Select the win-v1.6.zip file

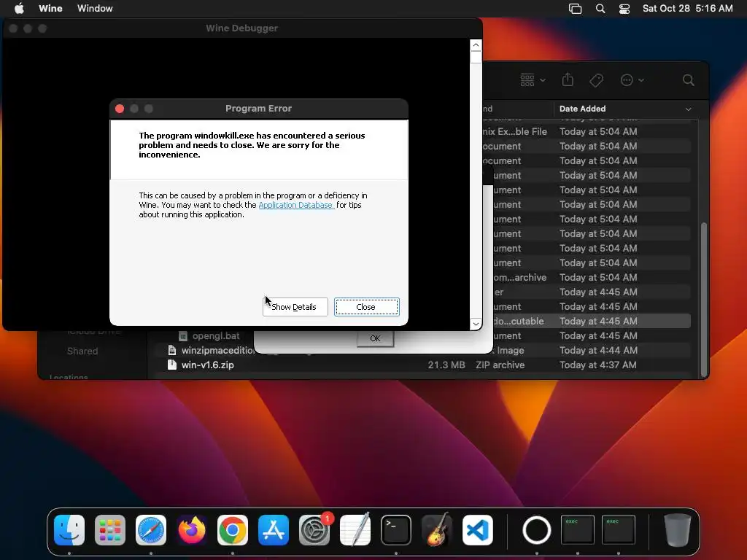click(x=208, y=365)
